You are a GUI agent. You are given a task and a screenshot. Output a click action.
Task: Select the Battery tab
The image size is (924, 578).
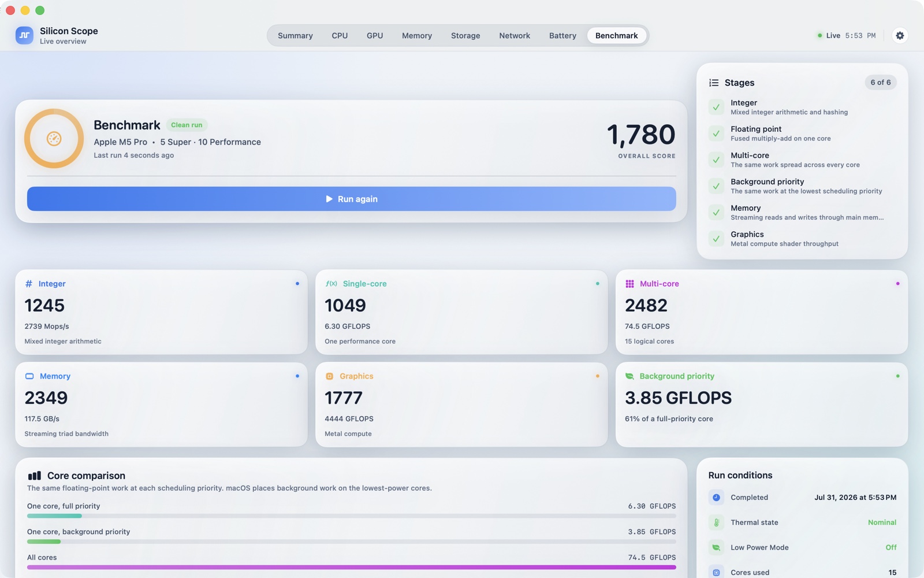coord(562,36)
